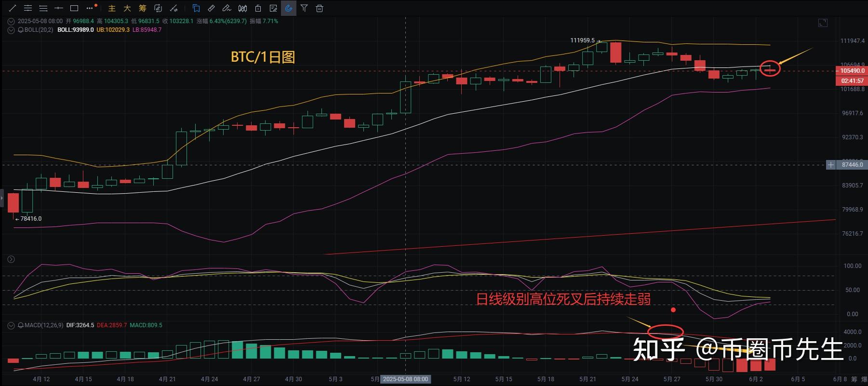Click the 111947.4 price axis label
The height and width of the screenshot is (386, 868).
pyautogui.click(x=853, y=41)
